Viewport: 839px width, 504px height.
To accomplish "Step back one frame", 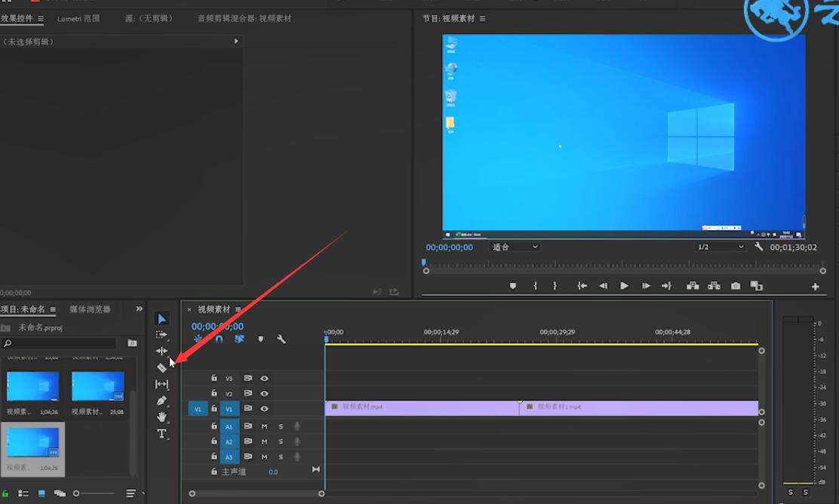I will (x=603, y=286).
